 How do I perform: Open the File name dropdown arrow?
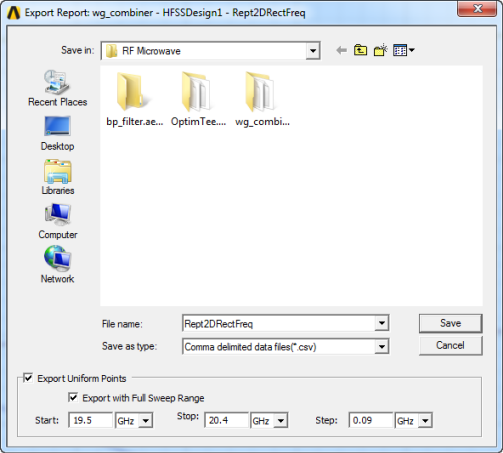coord(382,323)
